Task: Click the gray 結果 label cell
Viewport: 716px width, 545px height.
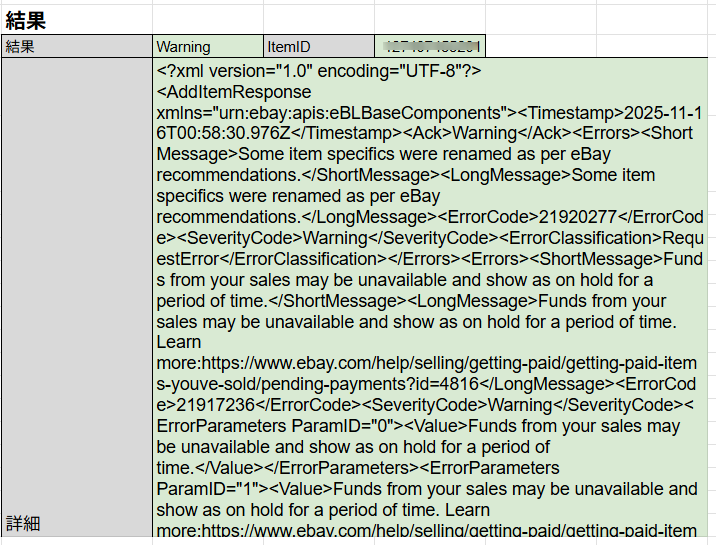Action: click(x=76, y=47)
